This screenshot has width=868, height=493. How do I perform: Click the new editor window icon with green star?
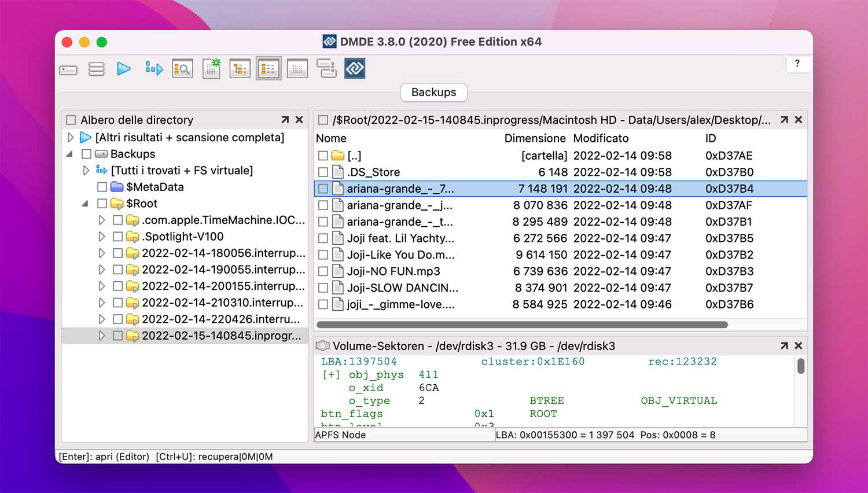(x=212, y=68)
